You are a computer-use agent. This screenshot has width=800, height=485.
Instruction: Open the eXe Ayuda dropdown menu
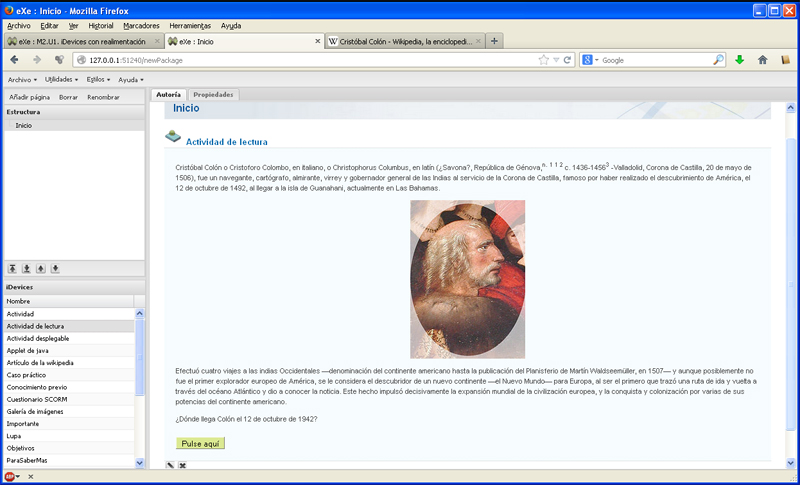131,80
